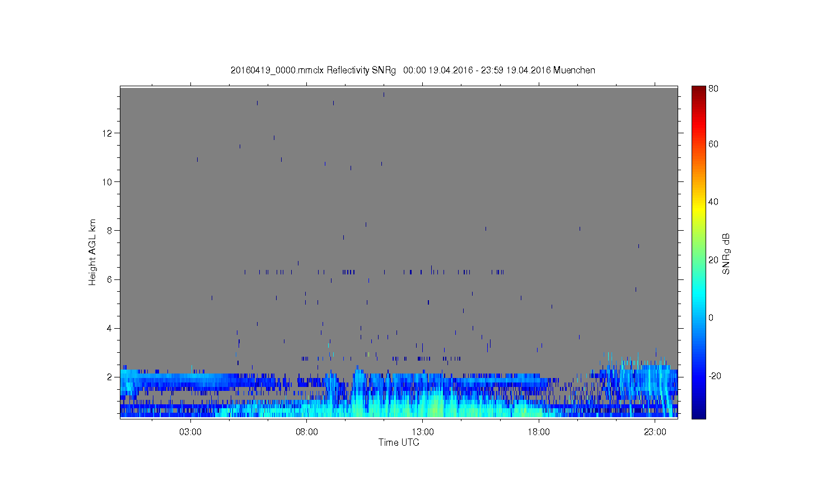Click the 'SNRg dB' colorbar label
The image size is (840, 504).
click(x=726, y=254)
